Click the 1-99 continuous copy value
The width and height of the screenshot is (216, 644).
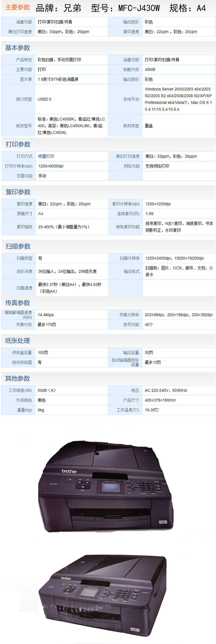pyautogui.click(x=149, y=214)
